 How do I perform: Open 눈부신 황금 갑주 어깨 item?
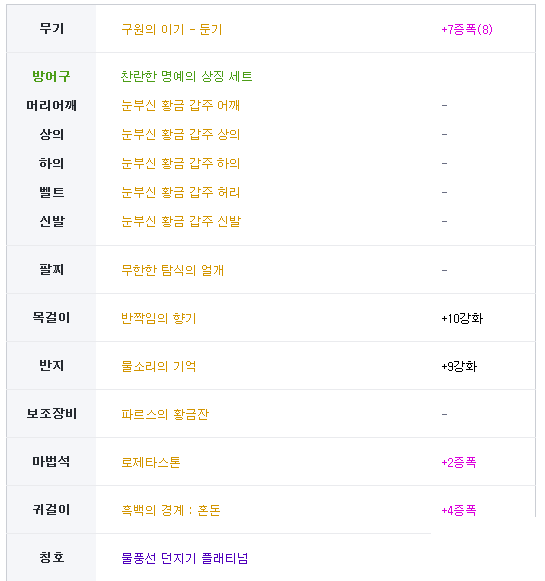tap(180, 105)
